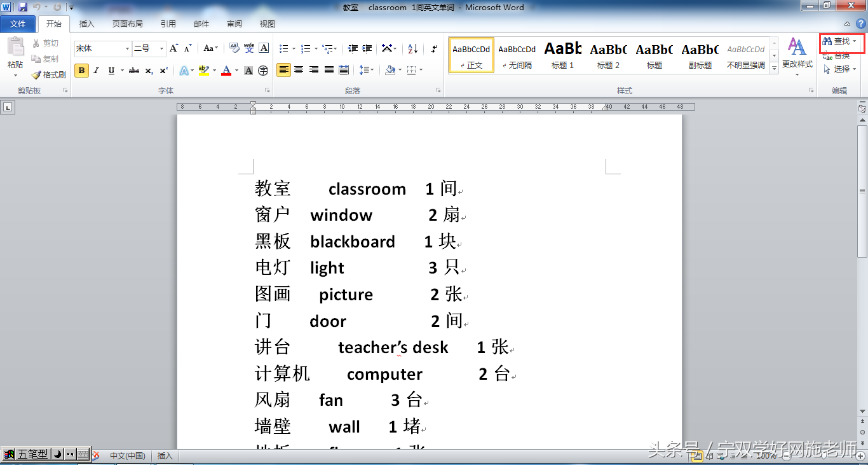Apply the 正文 (Normal) style
This screenshot has width=868, height=465.
471,55
